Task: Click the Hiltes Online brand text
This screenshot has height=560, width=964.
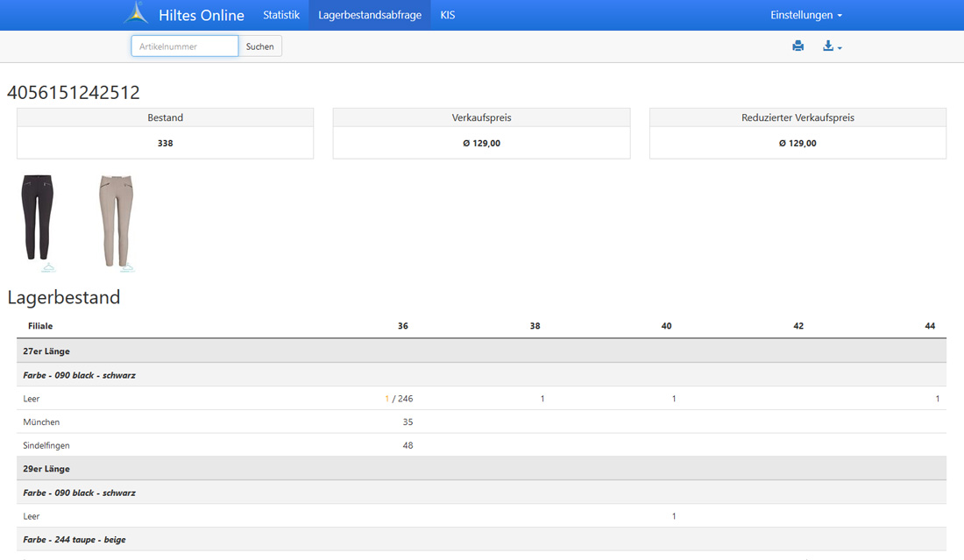Action: pyautogui.click(x=201, y=15)
